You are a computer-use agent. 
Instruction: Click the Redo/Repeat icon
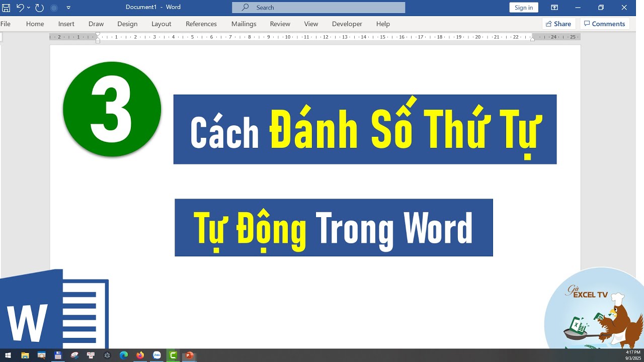39,8
